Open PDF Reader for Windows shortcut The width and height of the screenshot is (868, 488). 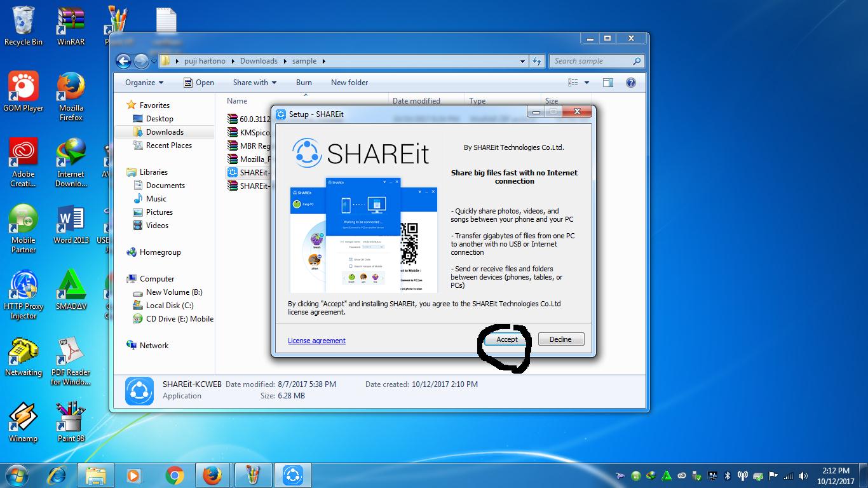pos(71,360)
